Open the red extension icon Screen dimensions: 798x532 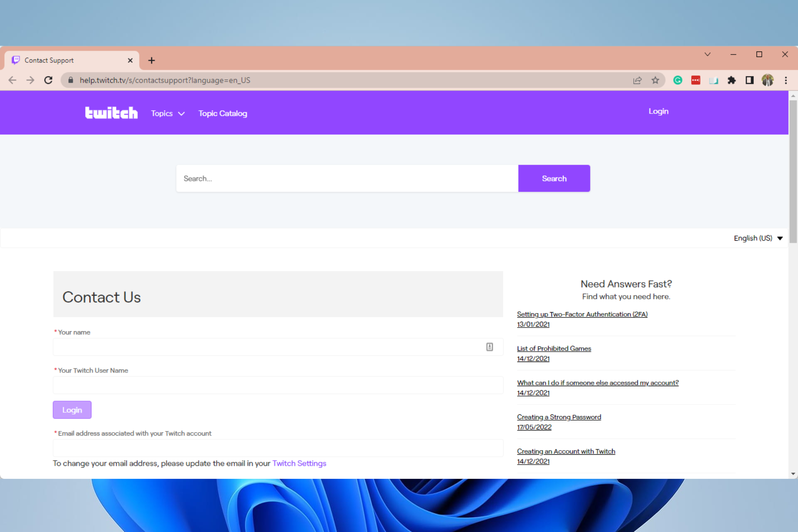(x=696, y=80)
